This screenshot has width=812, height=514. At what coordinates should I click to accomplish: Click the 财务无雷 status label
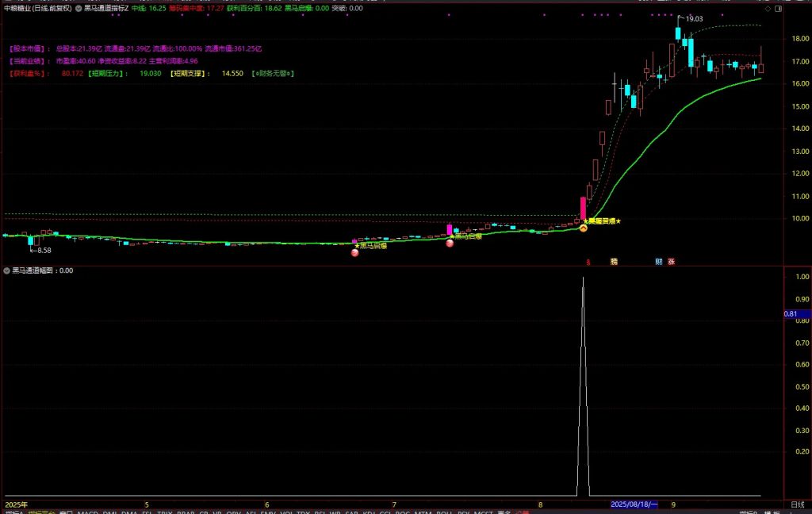(273, 73)
